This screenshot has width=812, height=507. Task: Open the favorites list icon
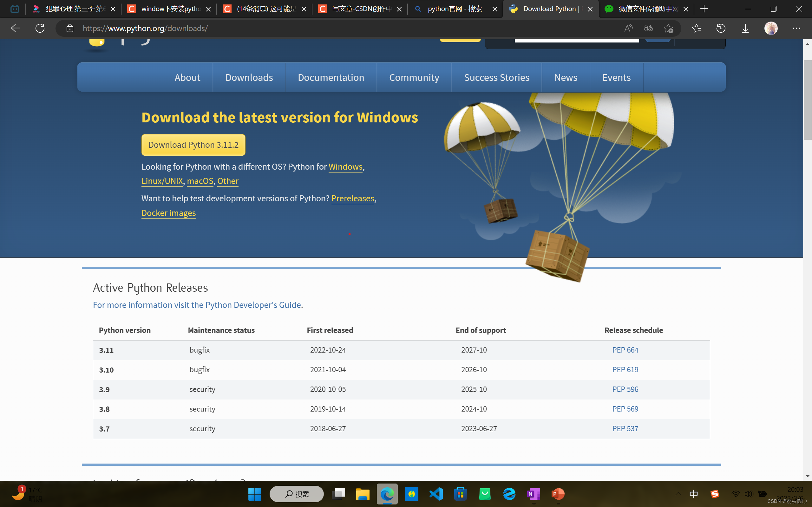697,28
